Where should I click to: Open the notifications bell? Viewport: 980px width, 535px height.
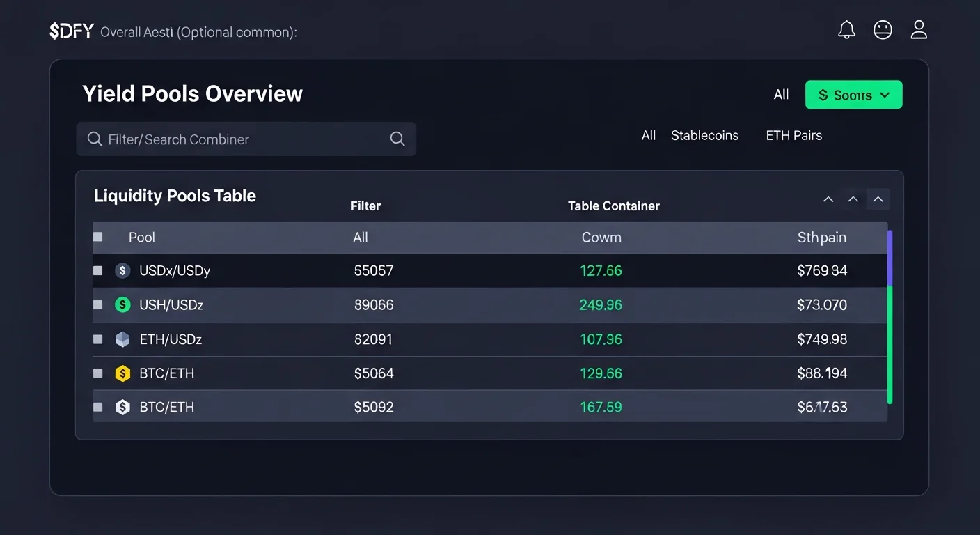(x=846, y=30)
